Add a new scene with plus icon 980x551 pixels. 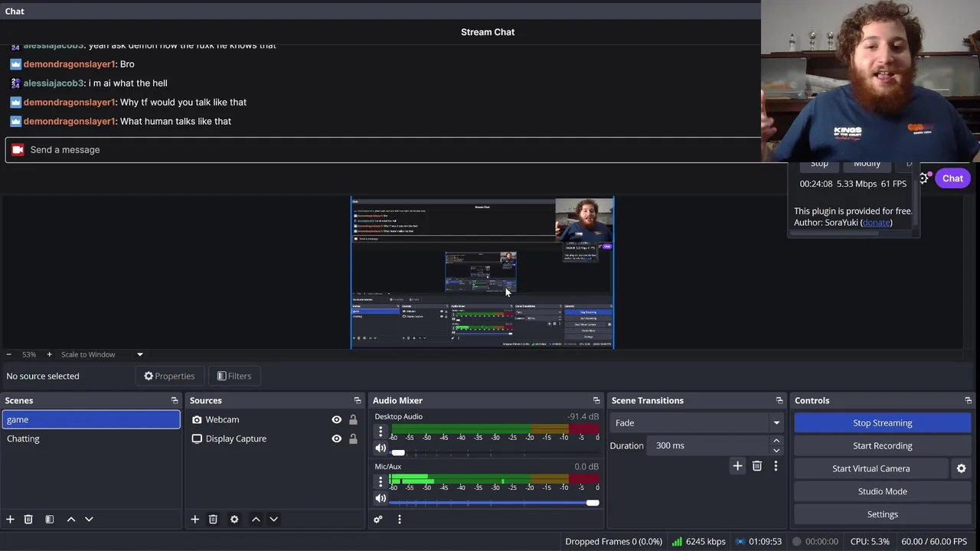(10, 519)
